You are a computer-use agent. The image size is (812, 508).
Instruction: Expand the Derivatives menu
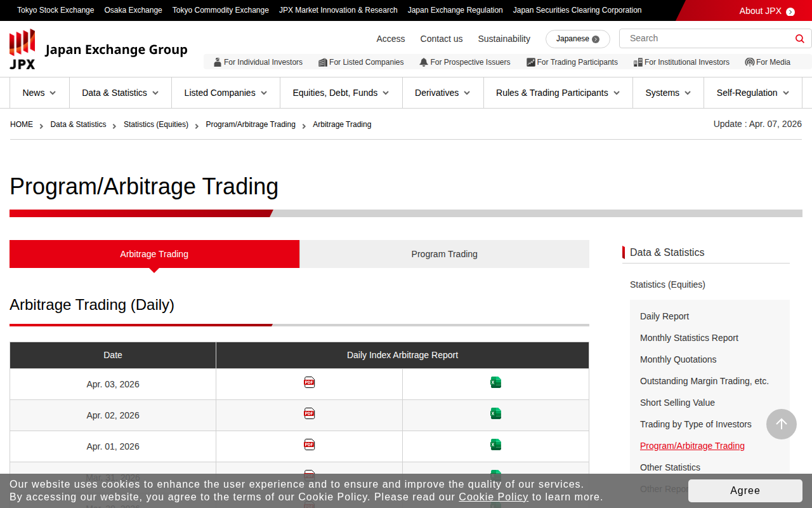pyautogui.click(x=443, y=93)
